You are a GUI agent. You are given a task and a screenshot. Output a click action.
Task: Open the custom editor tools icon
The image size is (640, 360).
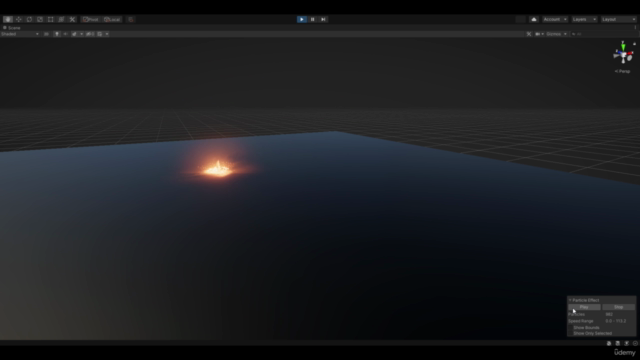[72, 19]
